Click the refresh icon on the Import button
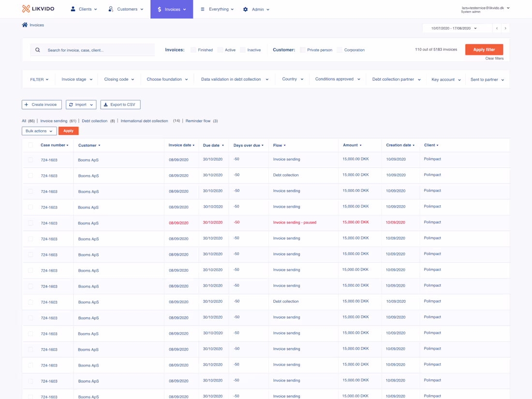This screenshot has height=399, width=532. [x=72, y=104]
